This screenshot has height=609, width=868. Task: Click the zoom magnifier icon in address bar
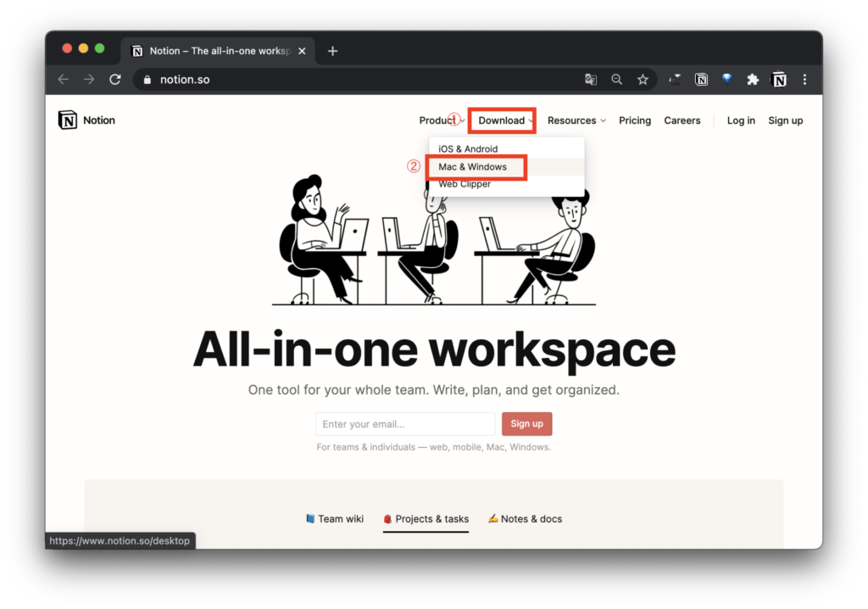coord(617,79)
